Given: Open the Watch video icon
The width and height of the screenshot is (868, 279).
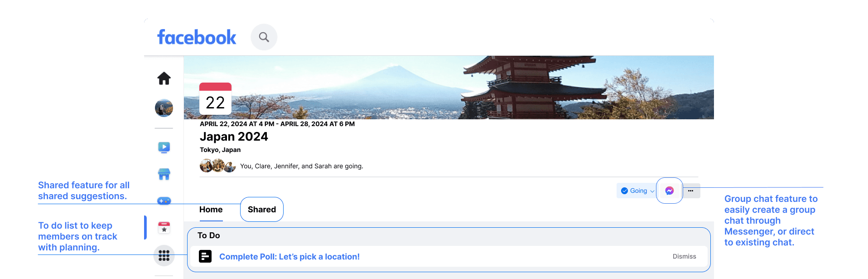Looking at the screenshot, I should [164, 147].
